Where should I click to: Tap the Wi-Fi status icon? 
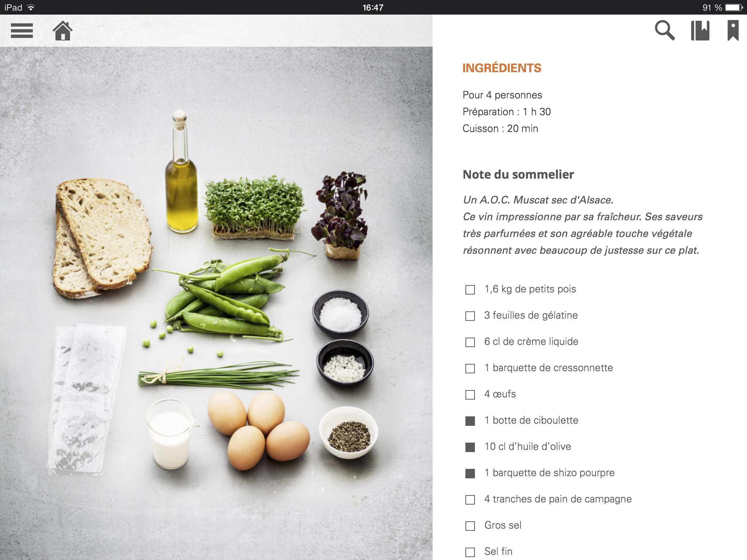tap(31, 7)
